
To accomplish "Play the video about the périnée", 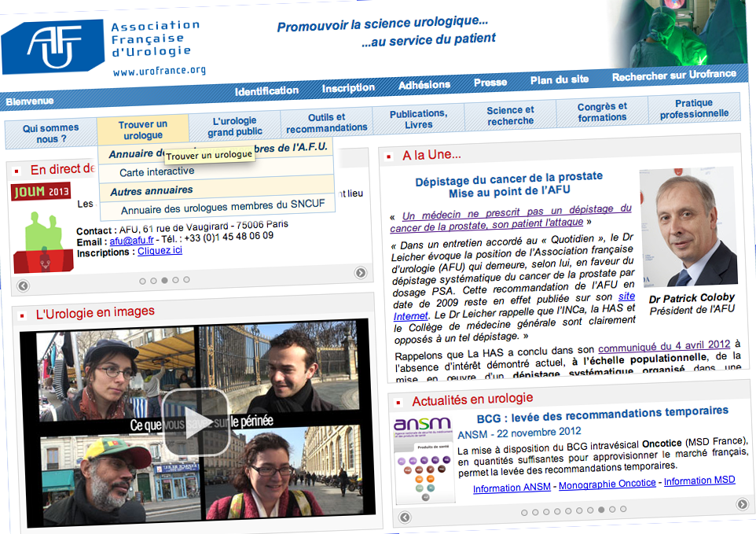I will pyautogui.click(x=196, y=422).
